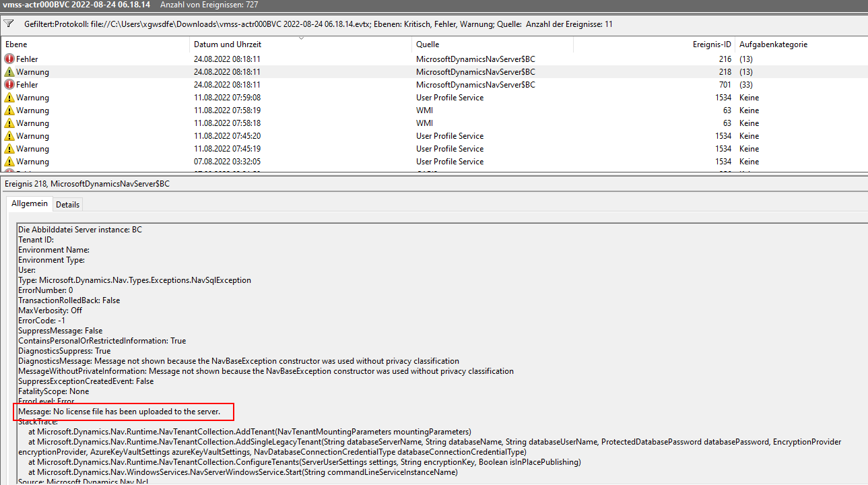Click the warning icon on the 07:59:08 User Profile Service row
The height and width of the screenshot is (485, 868).
[x=7, y=97]
